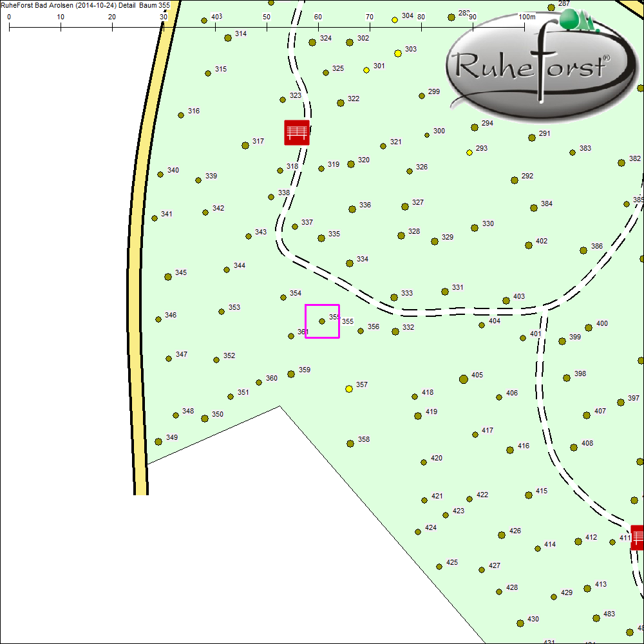The height and width of the screenshot is (644, 644).
Task: Choose tree marker 316
Action: pos(181,115)
